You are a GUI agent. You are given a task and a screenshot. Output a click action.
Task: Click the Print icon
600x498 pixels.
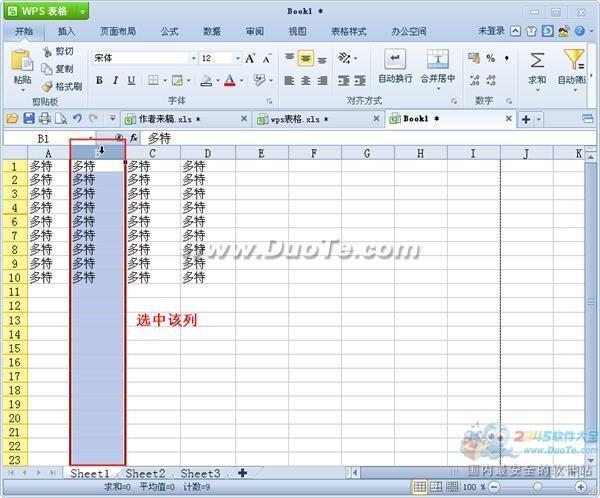pyautogui.click(x=45, y=118)
